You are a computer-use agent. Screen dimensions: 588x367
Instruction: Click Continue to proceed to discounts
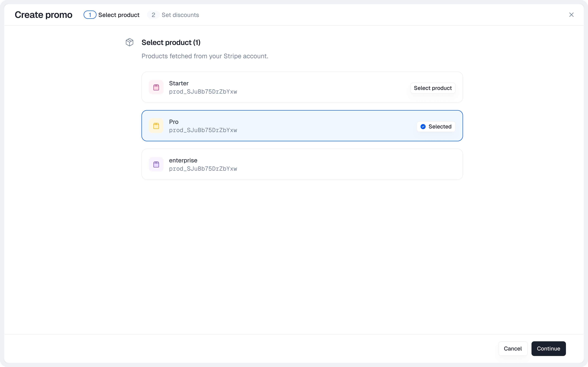548,348
